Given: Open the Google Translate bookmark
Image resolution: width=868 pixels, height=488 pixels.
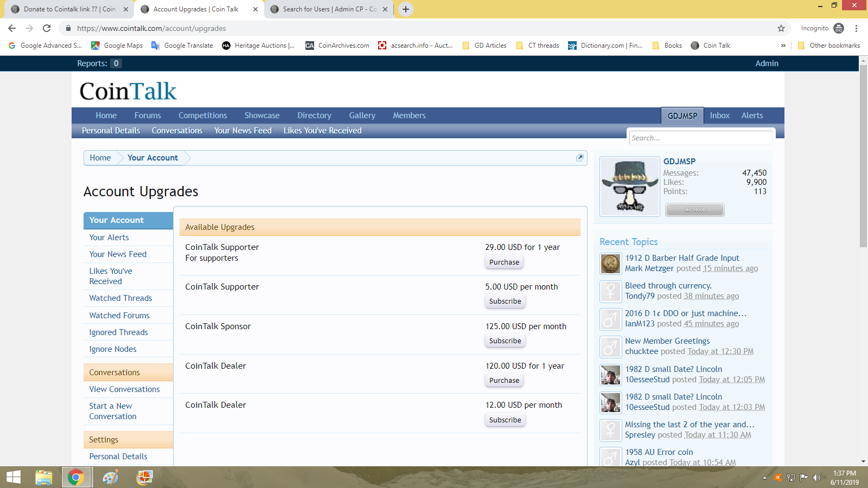Looking at the screenshot, I should point(182,46).
